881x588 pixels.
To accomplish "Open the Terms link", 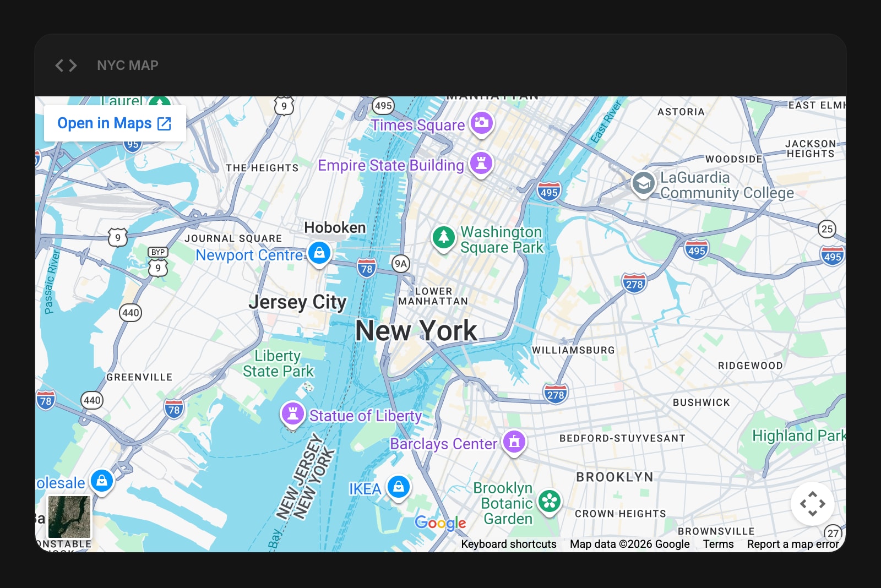I will [x=718, y=544].
